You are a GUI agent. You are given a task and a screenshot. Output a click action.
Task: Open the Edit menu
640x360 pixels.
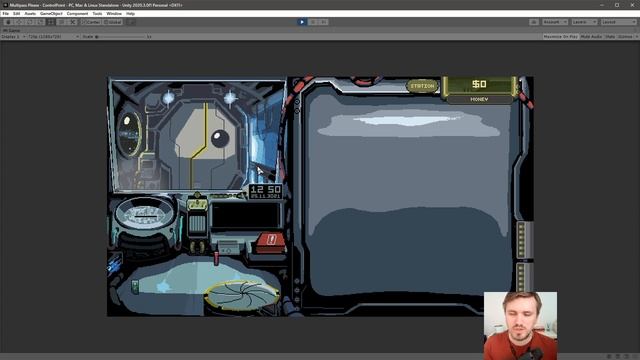pyautogui.click(x=16, y=13)
